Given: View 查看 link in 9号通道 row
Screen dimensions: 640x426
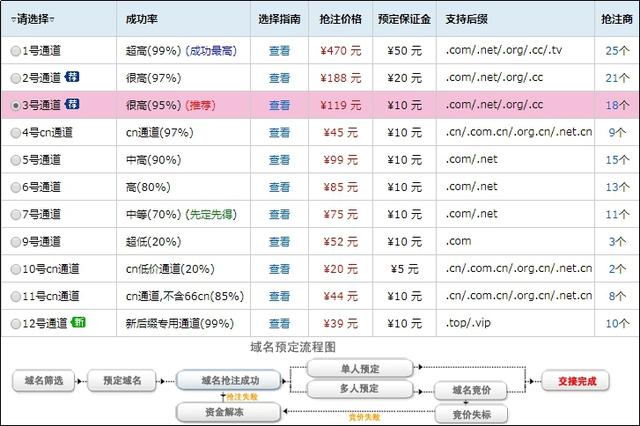Looking at the screenshot, I should 280,242.
